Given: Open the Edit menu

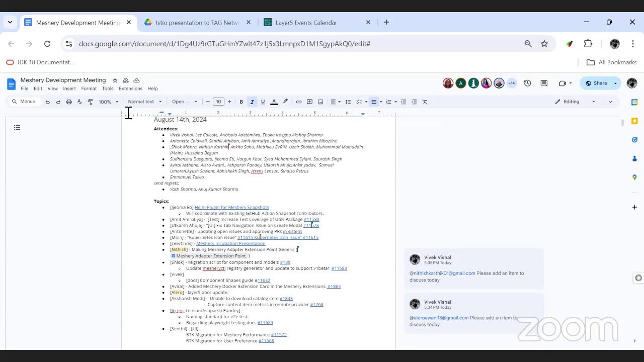Looking at the screenshot, I should [x=38, y=88].
